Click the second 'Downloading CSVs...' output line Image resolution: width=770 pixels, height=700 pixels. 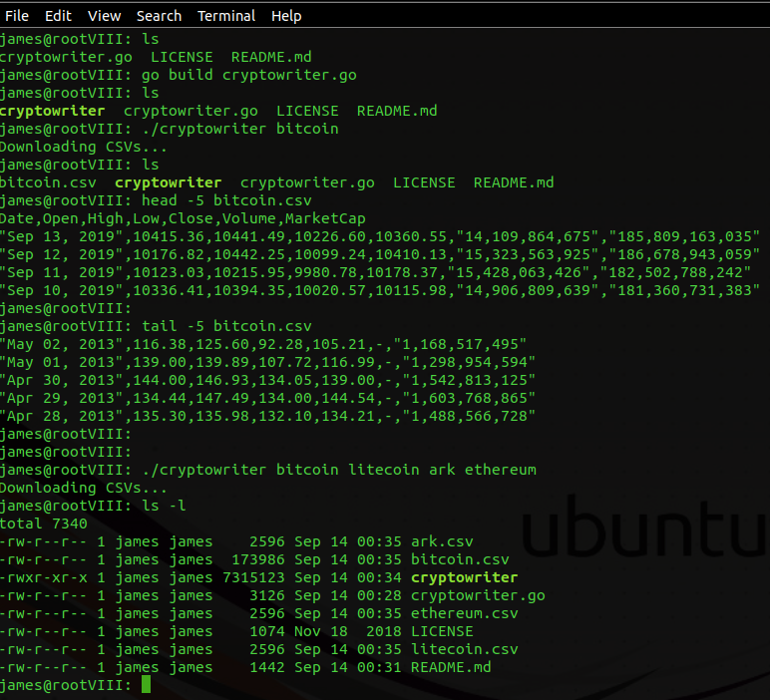pos(84,488)
